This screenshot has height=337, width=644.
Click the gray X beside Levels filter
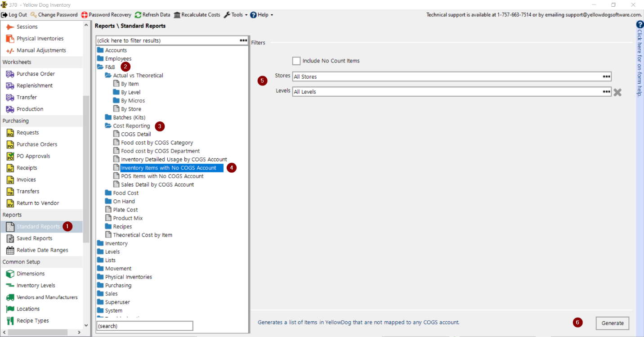click(x=617, y=92)
